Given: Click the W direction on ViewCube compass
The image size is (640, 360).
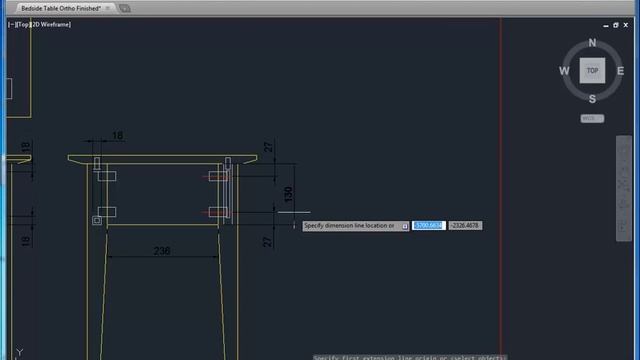Looking at the screenshot, I should coord(564,71).
